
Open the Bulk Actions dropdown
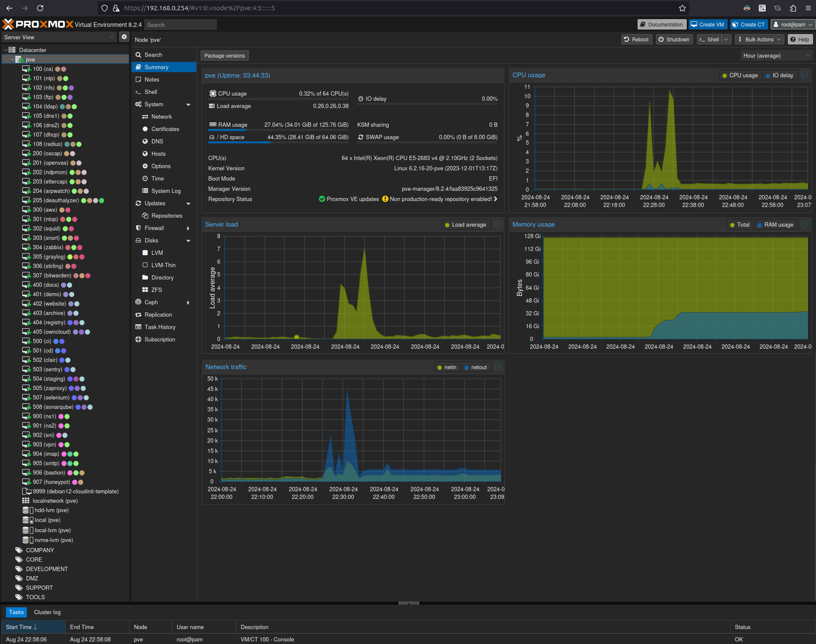[x=760, y=39]
